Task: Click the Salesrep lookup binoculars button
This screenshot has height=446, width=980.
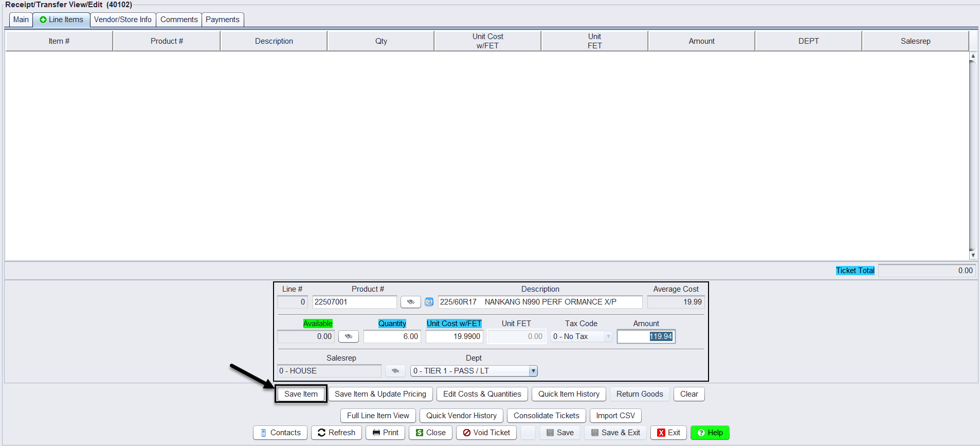Action: (x=395, y=371)
